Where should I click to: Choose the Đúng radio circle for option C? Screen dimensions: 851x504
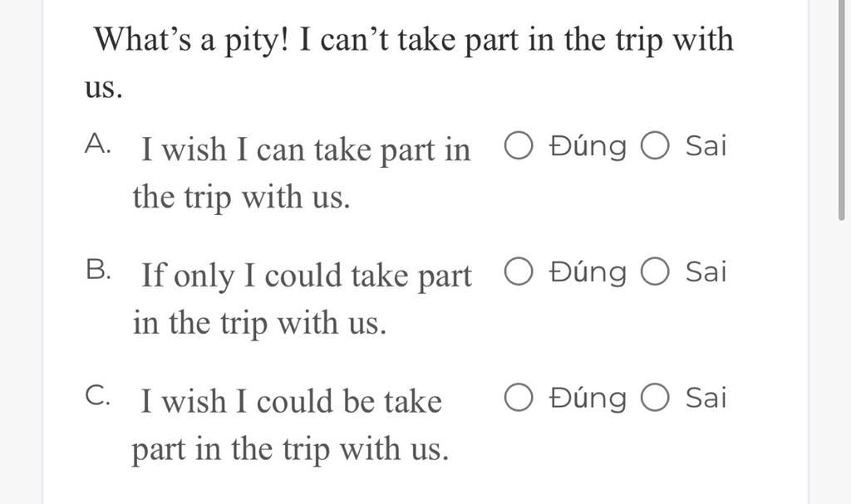click(x=519, y=398)
